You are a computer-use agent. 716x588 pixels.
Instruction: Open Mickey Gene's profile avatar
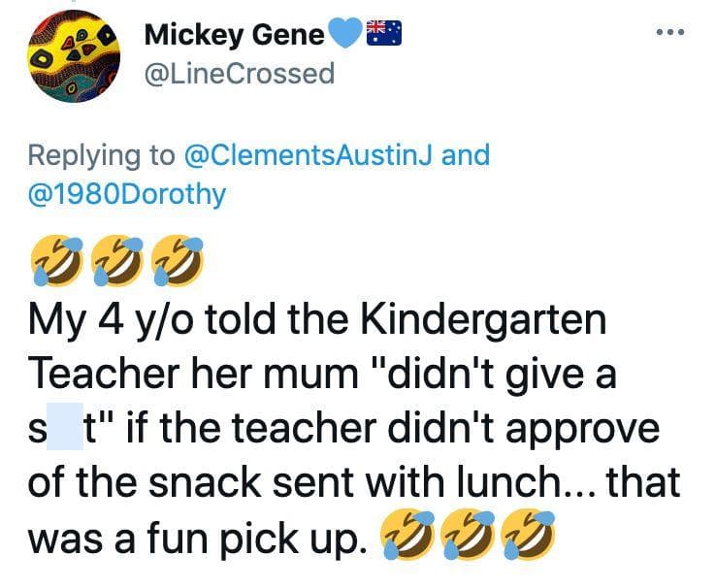click(74, 55)
